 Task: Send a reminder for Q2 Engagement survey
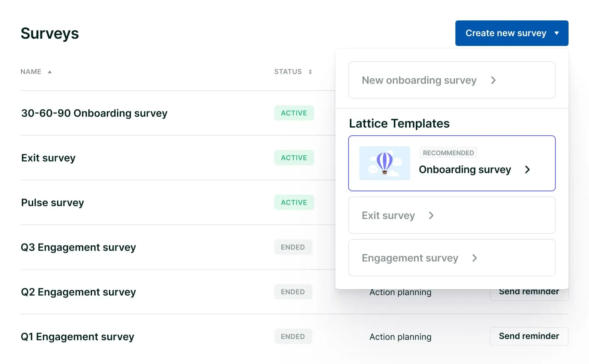pos(529,291)
